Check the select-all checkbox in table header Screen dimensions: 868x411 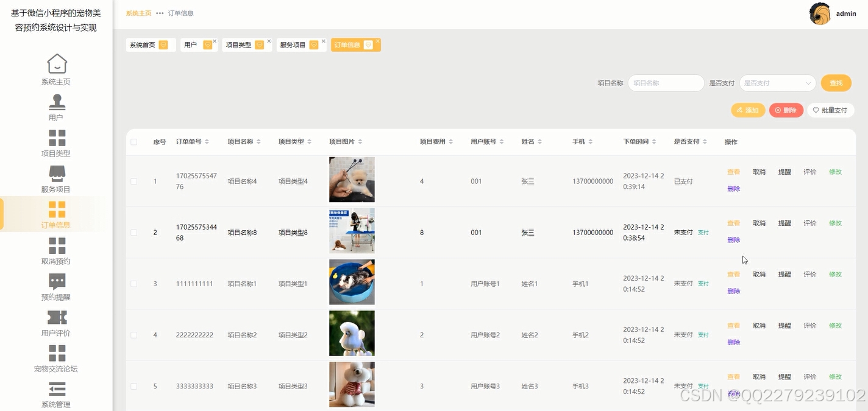[135, 141]
